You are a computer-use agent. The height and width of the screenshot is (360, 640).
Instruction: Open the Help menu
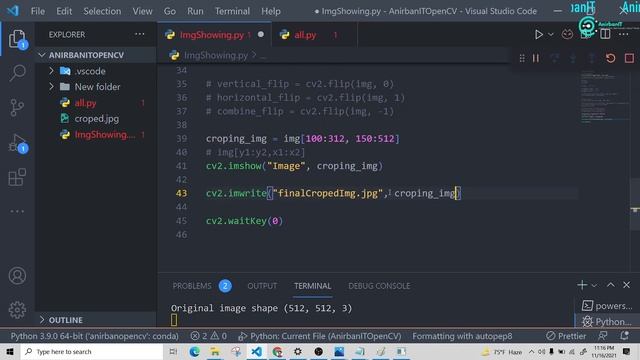[x=271, y=11]
